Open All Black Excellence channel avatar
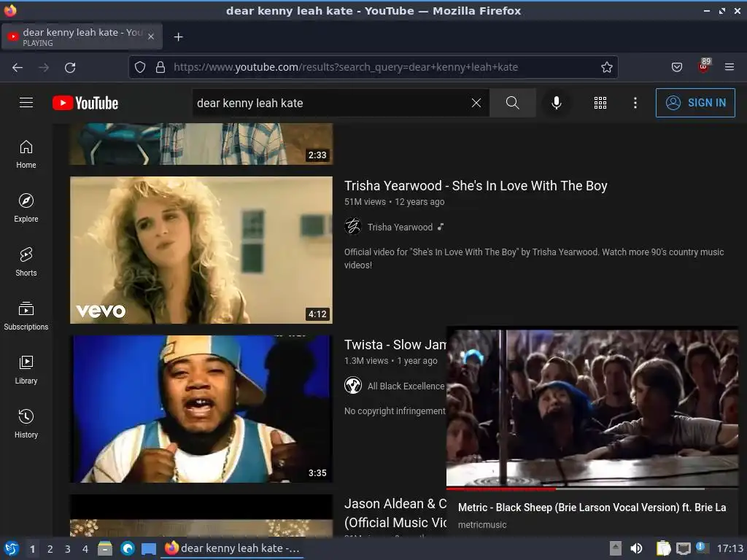 tap(353, 385)
